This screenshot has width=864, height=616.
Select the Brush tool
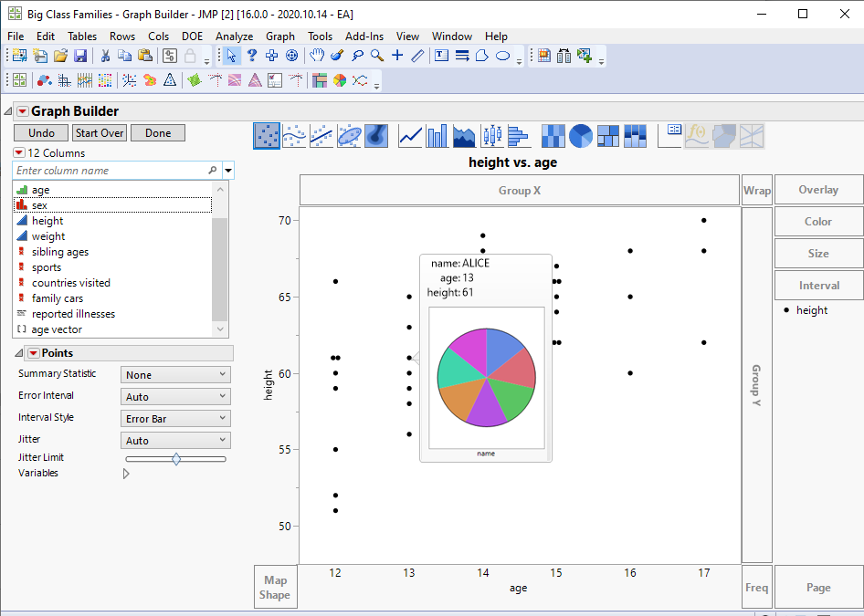tap(337, 56)
